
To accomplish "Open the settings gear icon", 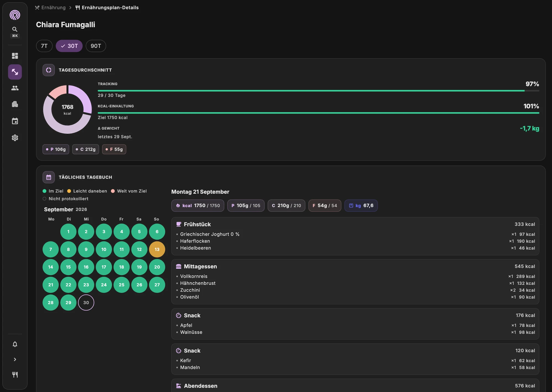I will click(x=15, y=138).
